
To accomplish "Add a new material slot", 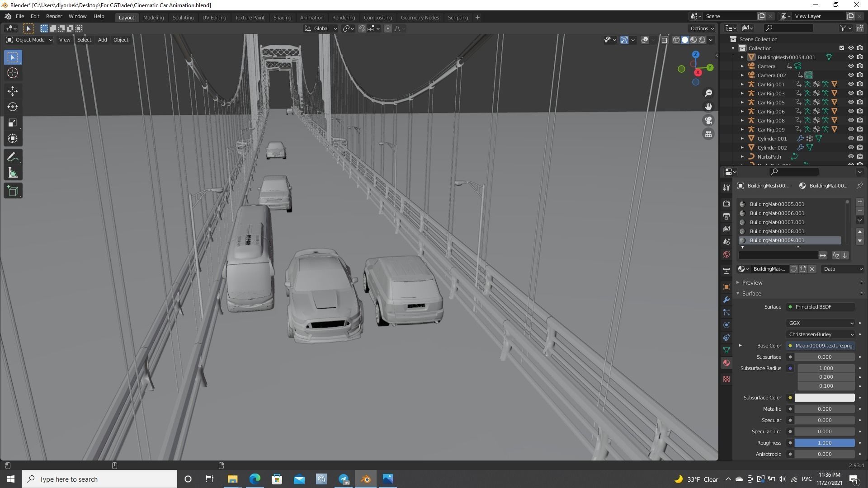I will coord(860,202).
